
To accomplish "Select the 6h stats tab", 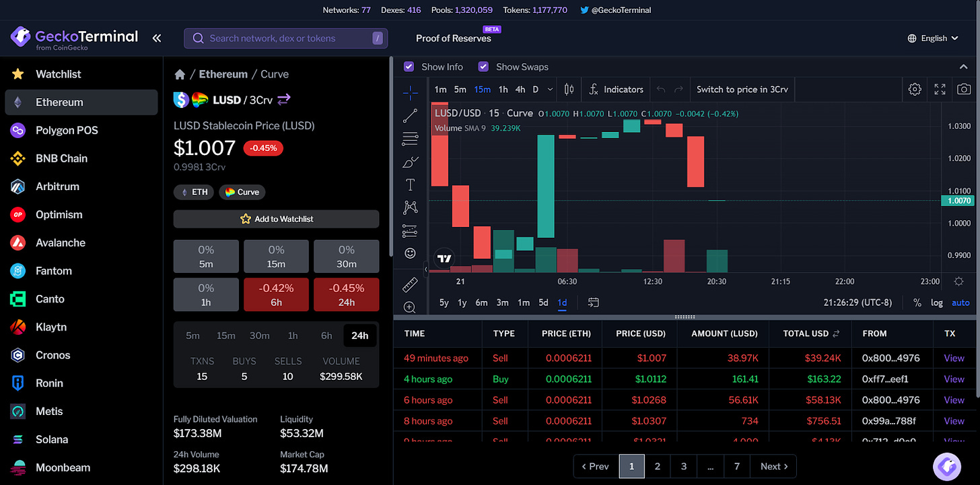I will click(x=326, y=335).
